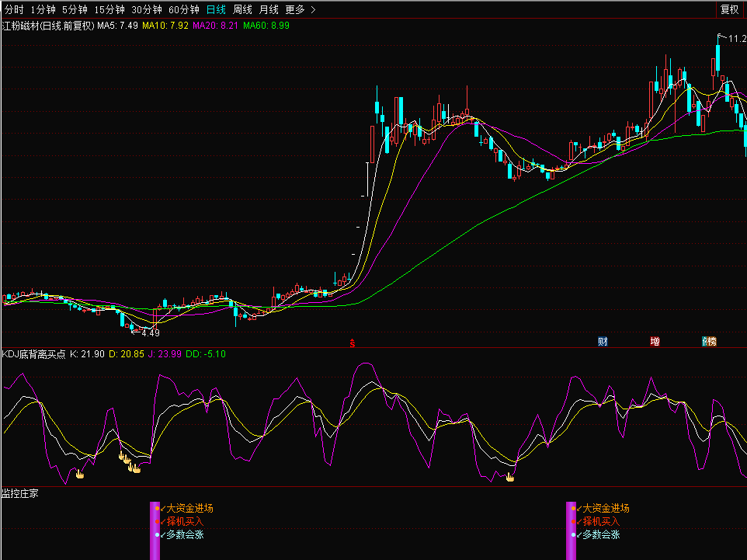This screenshot has width=747, height=560.
Task: Click the left 多数会涨 label
Action: tap(185, 534)
